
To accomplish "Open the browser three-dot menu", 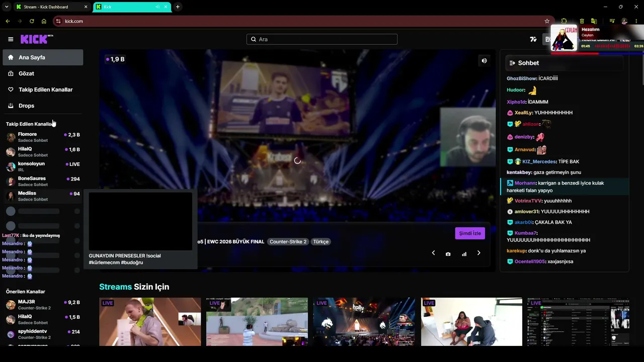I will coord(636,21).
